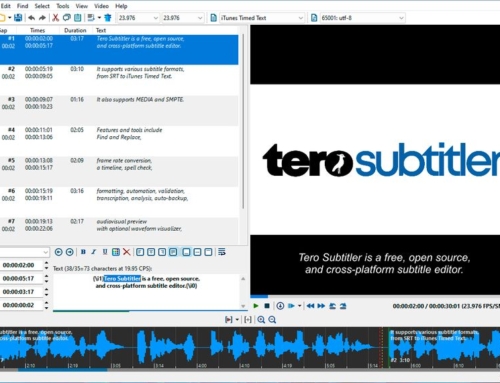Click the Insert subtitle icon
The height and width of the screenshot is (383, 500).
[x=91, y=18]
